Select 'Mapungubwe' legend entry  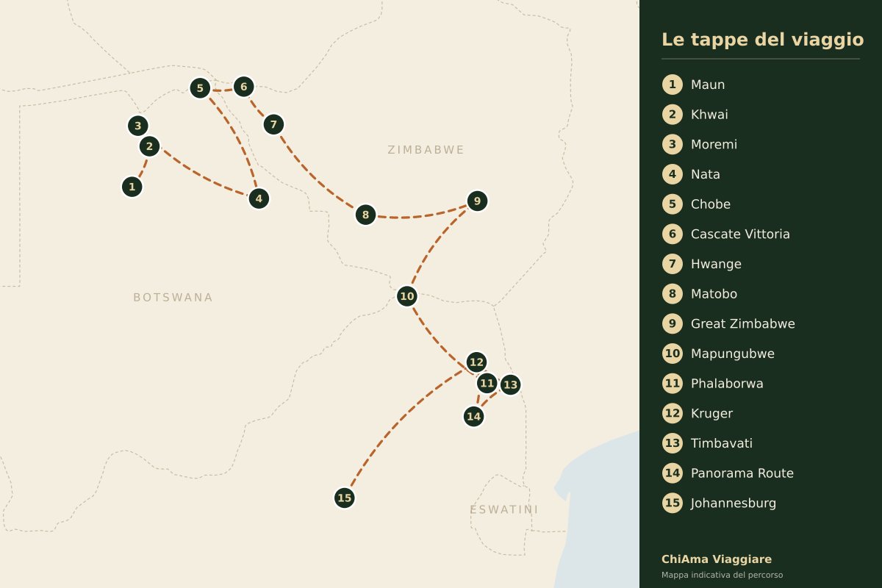point(733,354)
